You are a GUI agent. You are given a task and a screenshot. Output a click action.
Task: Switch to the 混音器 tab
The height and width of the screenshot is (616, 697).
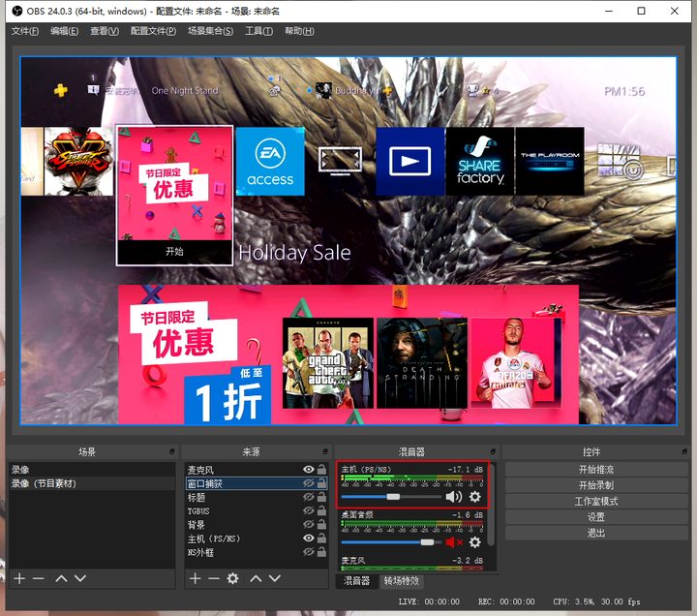coord(356,581)
